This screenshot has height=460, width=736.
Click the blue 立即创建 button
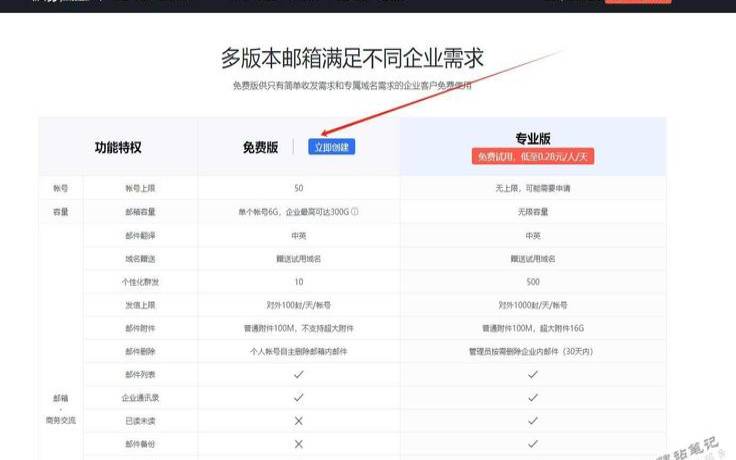[x=331, y=147]
